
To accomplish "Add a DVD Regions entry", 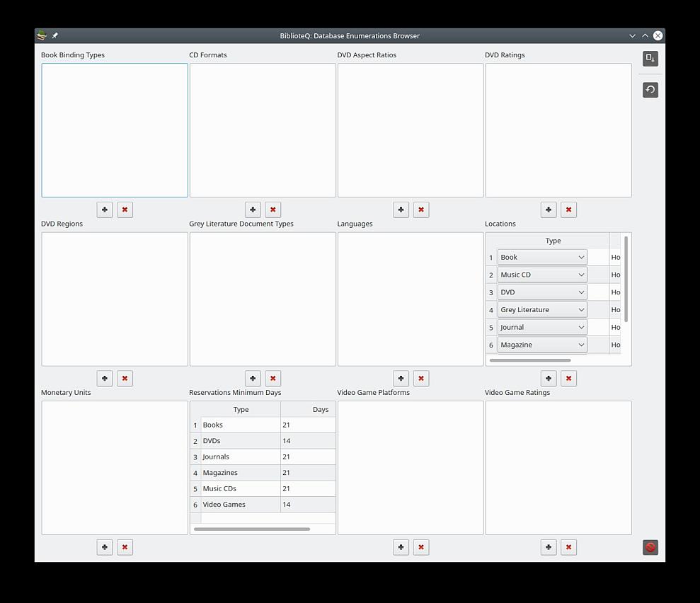I will click(105, 379).
